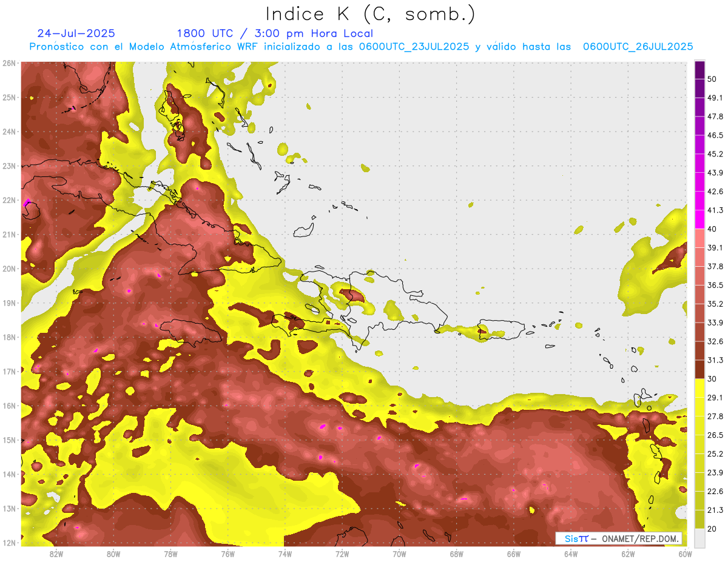Click the colorbar value '31.3'
728x562 pixels.
[715, 360]
